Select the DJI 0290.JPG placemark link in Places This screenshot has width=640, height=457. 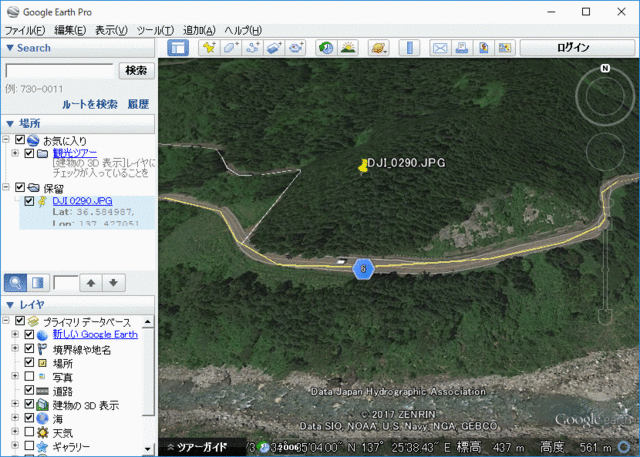[82, 201]
